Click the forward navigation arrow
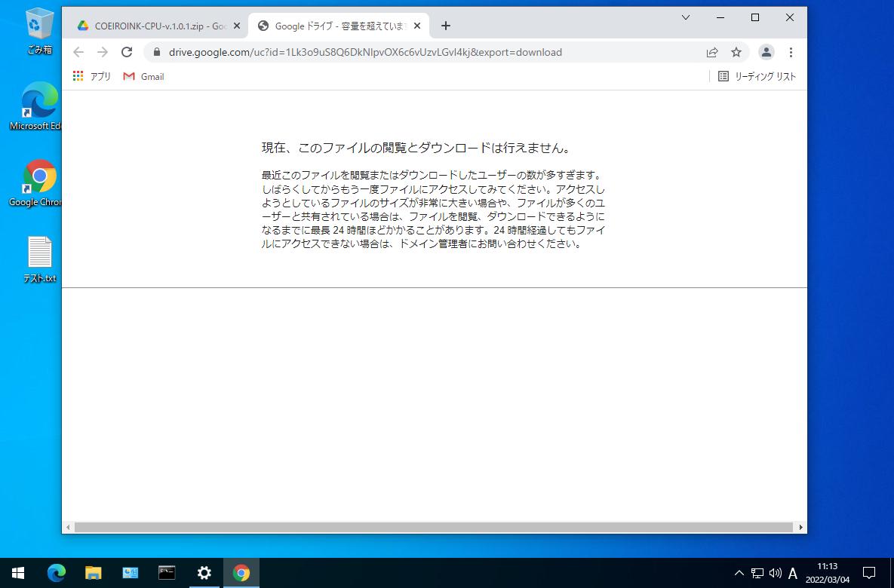The width and height of the screenshot is (894, 588). (x=103, y=53)
